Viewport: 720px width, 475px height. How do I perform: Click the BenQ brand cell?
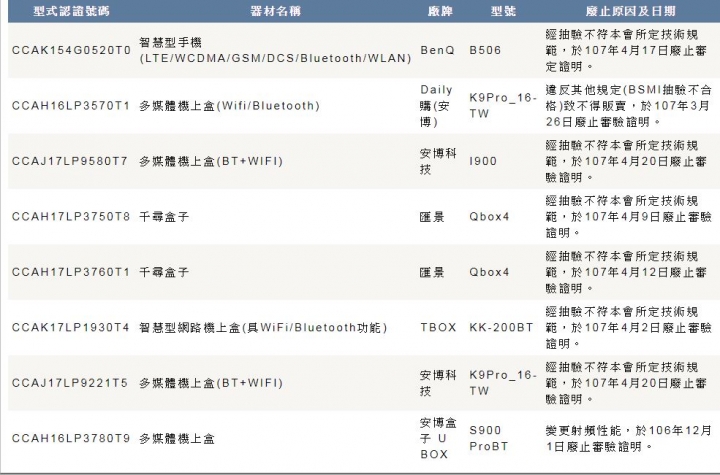point(437,51)
